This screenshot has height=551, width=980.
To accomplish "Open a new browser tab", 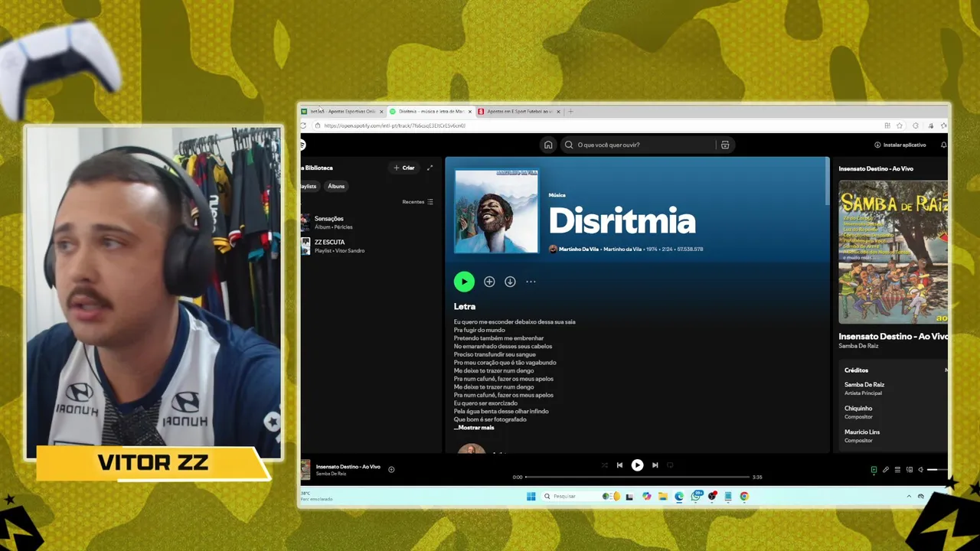I will (x=570, y=112).
